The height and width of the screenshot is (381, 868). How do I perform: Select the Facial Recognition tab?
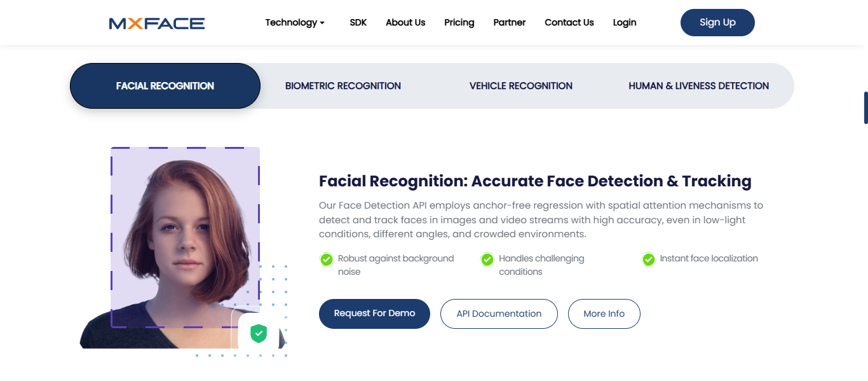coord(165,85)
